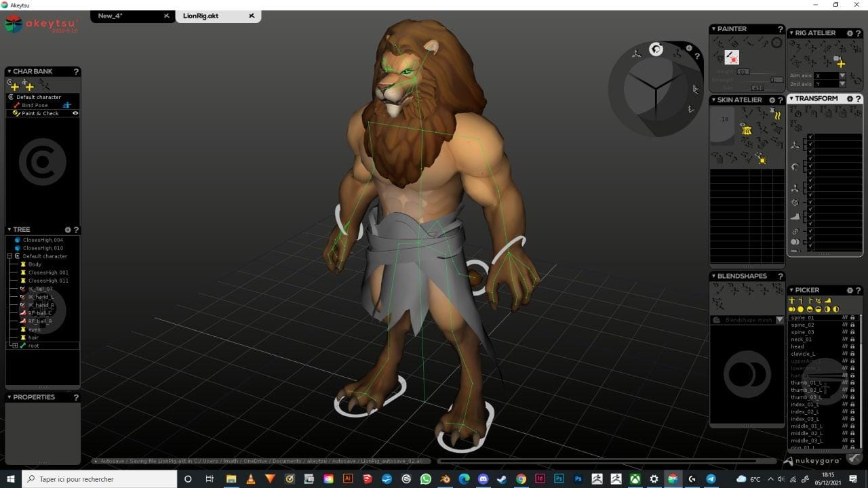
Task: Collapse the Transform panel
Action: click(x=791, y=99)
